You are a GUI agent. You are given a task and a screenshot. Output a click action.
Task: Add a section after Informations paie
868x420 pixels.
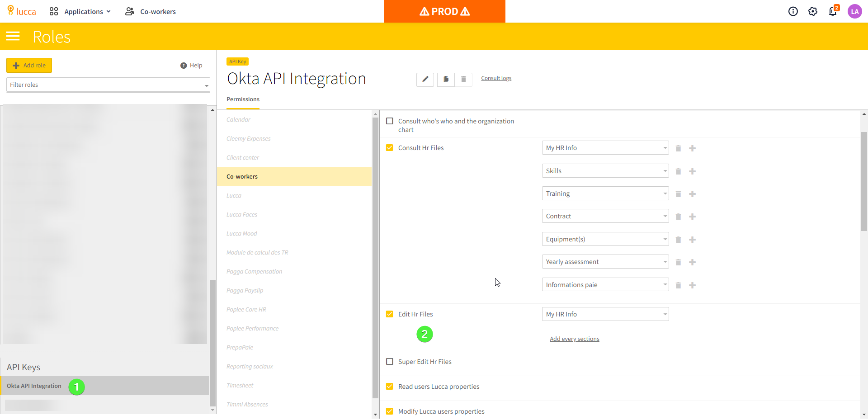click(692, 285)
